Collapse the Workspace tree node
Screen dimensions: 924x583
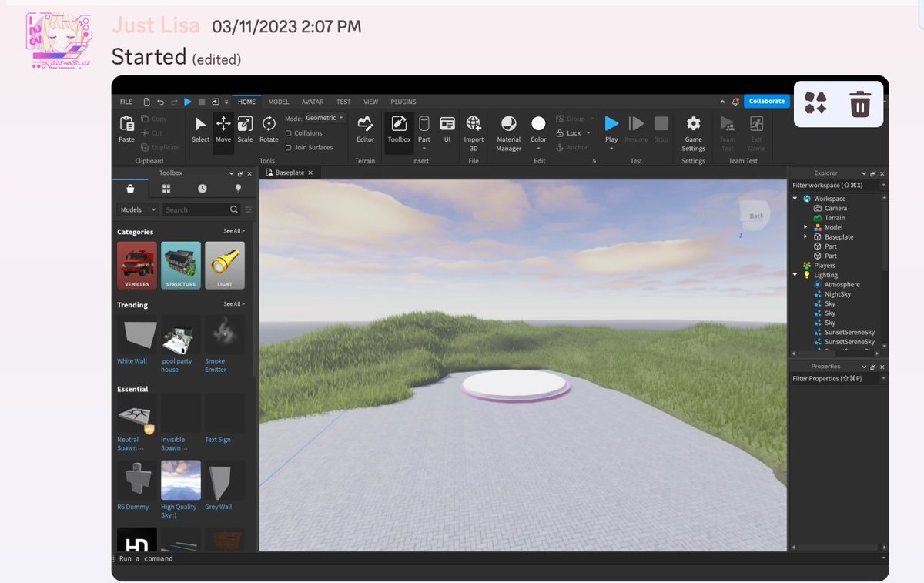(795, 199)
